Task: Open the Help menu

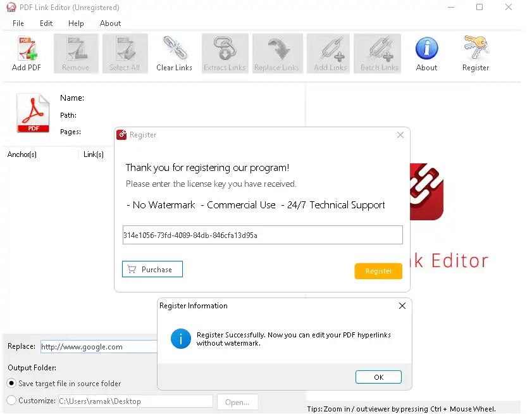Action: [76, 23]
